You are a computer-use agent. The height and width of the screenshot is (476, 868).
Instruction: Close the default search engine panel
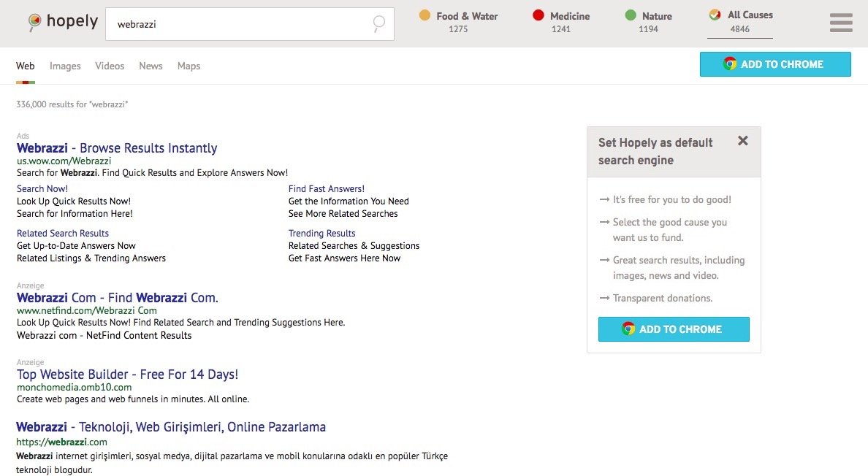pyautogui.click(x=742, y=141)
